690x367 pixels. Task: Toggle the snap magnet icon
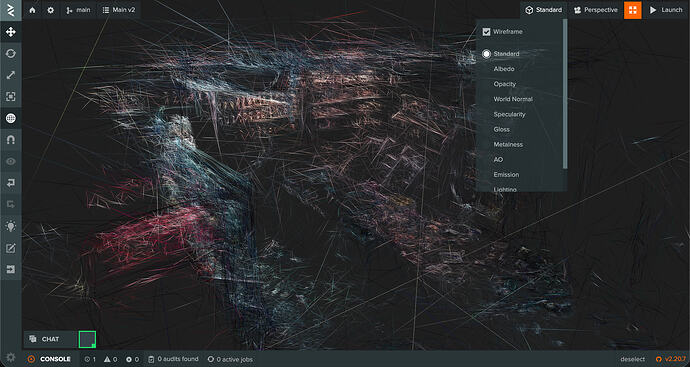point(11,139)
